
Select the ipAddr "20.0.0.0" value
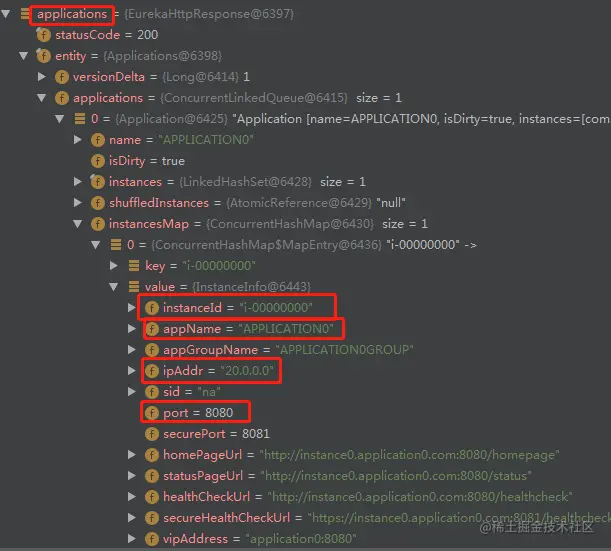247,371
